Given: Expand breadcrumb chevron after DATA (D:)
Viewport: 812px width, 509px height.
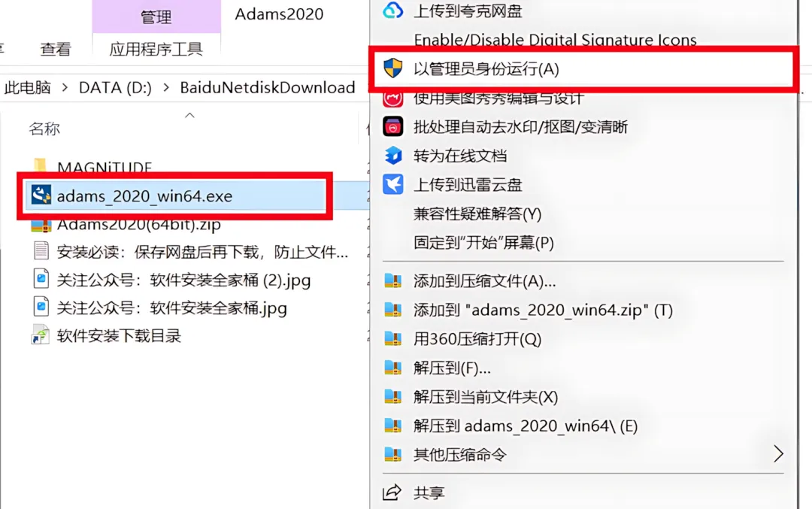Looking at the screenshot, I should click(x=165, y=87).
